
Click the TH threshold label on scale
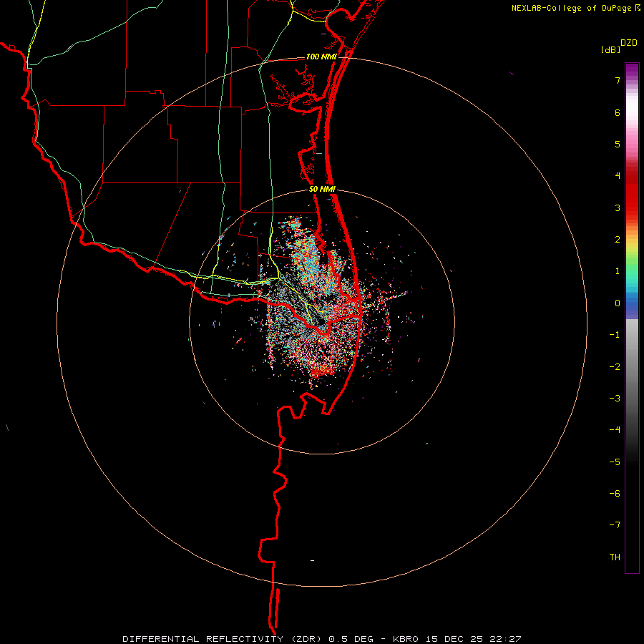(615, 557)
